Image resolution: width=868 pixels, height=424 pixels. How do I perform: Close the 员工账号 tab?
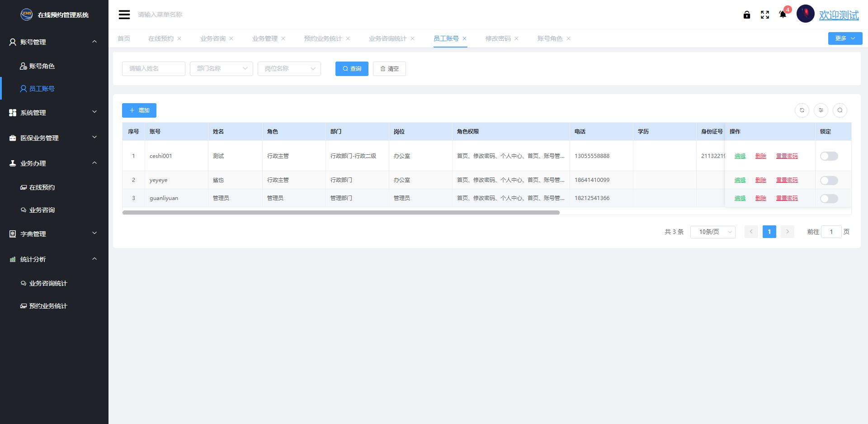click(x=465, y=38)
